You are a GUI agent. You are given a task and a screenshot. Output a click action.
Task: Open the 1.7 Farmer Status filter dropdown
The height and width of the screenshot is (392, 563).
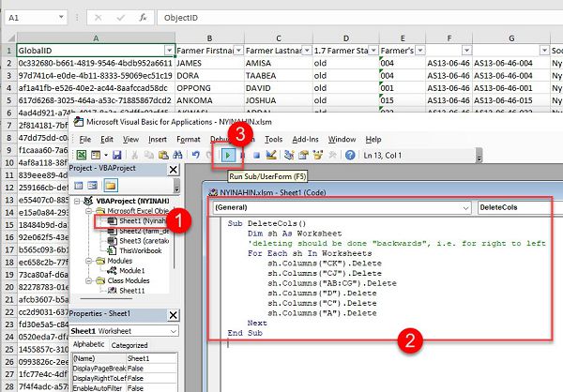373,51
